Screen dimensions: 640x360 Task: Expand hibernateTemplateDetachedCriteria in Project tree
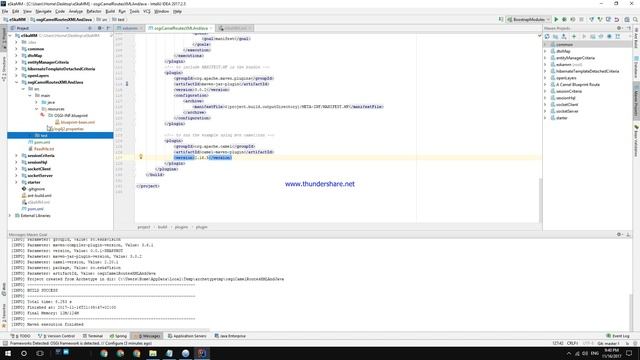point(17,69)
